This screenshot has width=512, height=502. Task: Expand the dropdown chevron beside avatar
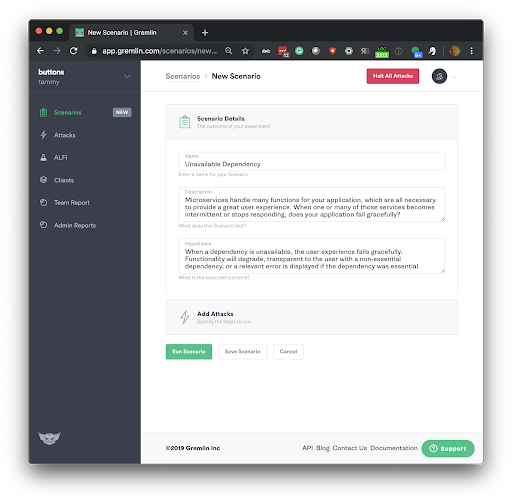click(x=454, y=77)
